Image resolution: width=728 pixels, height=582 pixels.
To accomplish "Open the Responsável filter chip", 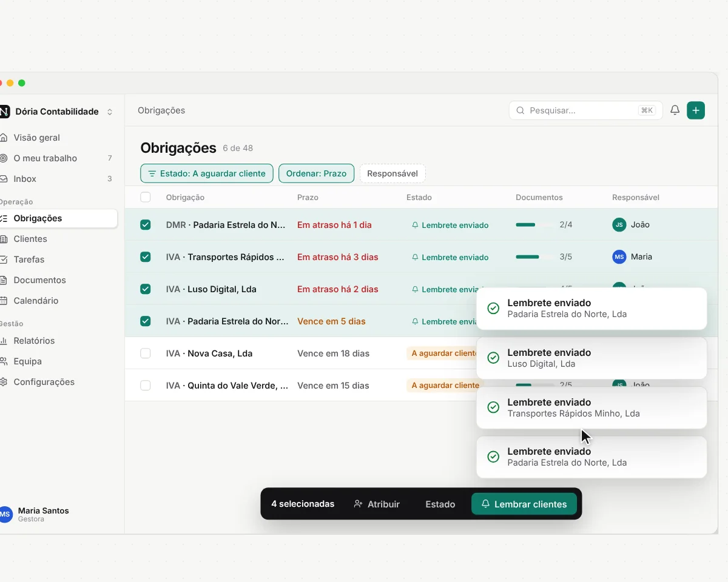I will coord(393,173).
